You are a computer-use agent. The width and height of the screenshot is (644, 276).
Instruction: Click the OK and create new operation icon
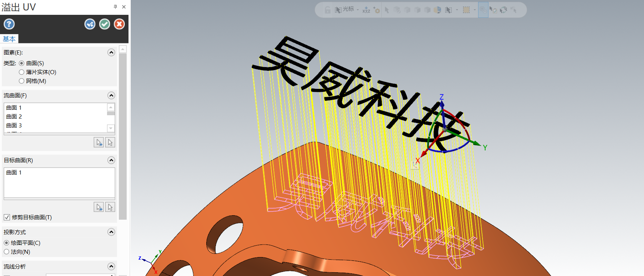90,24
